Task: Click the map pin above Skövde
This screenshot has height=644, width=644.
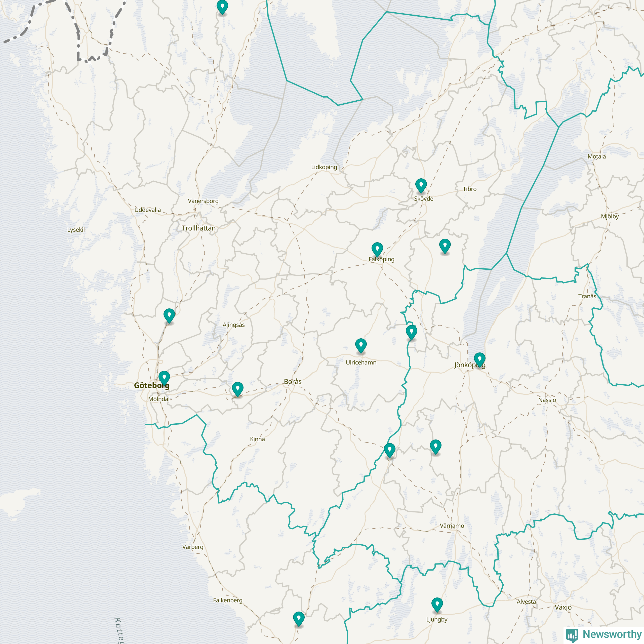Action: 421,185
